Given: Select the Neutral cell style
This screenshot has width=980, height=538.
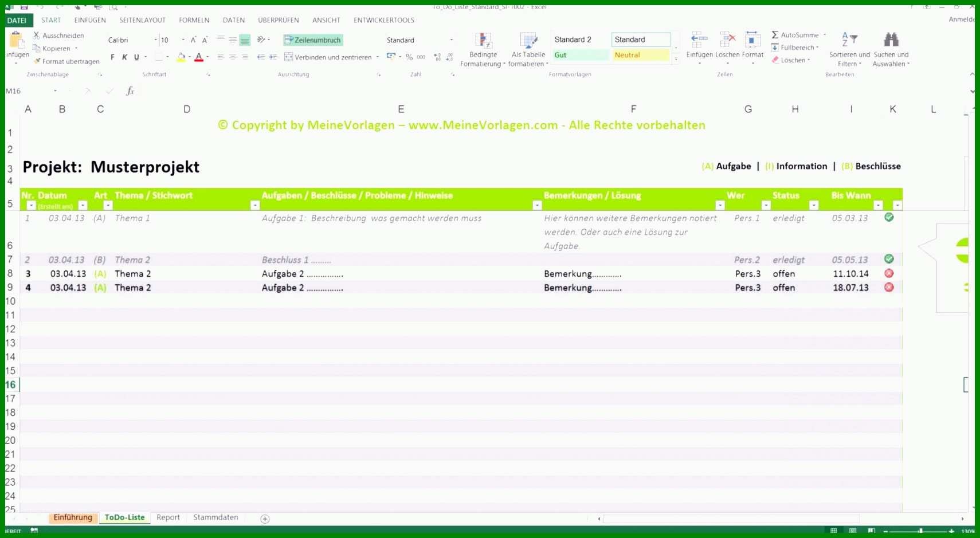Looking at the screenshot, I should (x=640, y=55).
